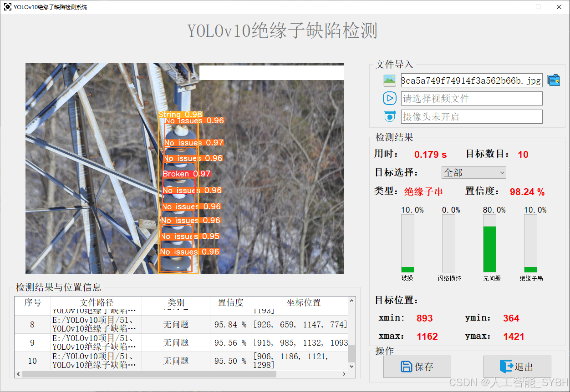Click the 无问题 category cell in row 10
570x392 pixels.
tap(176, 361)
